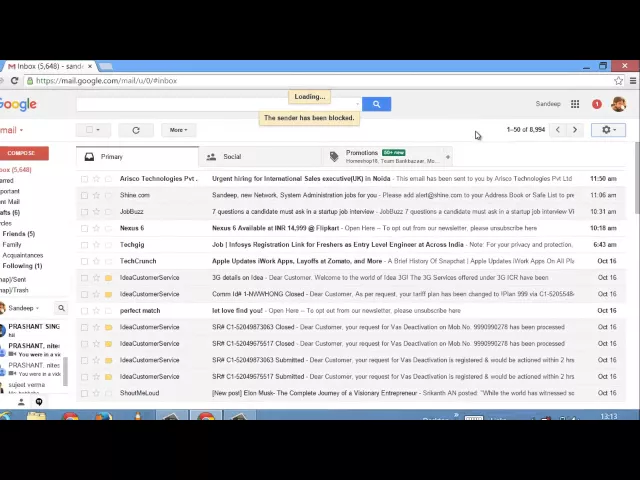Screen dimensions: 640x480
Task: Select the JobBuzz email checkbox
Action: coord(84,212)
